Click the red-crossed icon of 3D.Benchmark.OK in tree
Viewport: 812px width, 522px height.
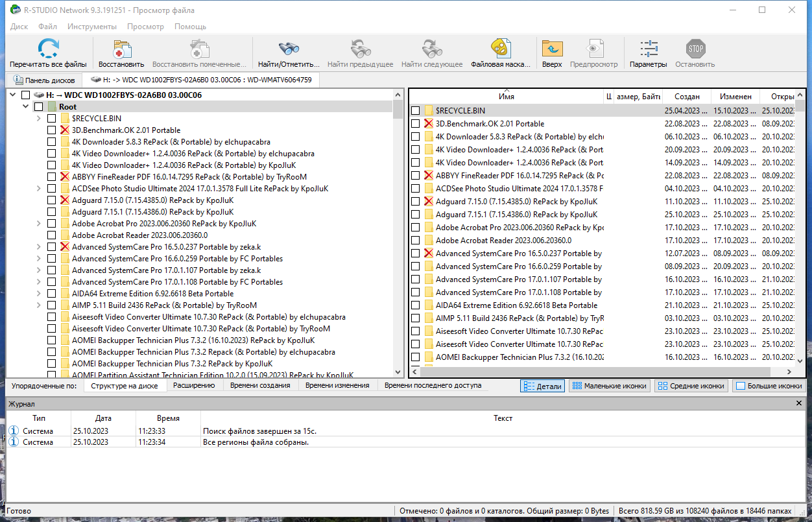(65, 130)
